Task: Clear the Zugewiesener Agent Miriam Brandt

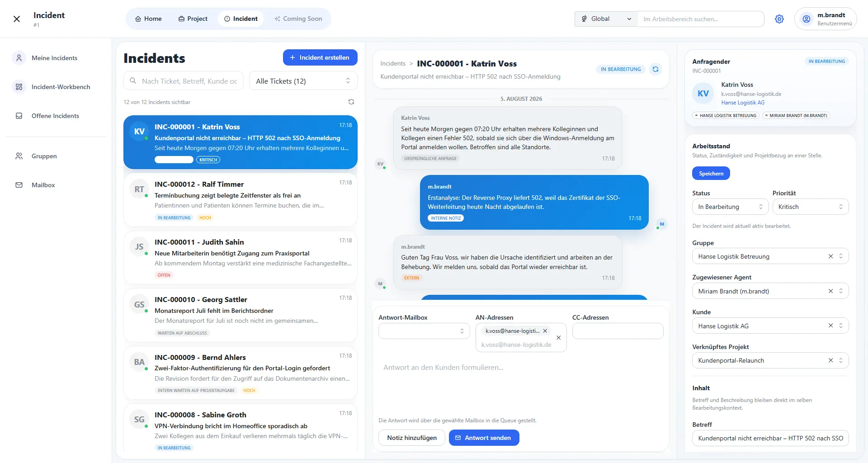Action: coord(830,291)
